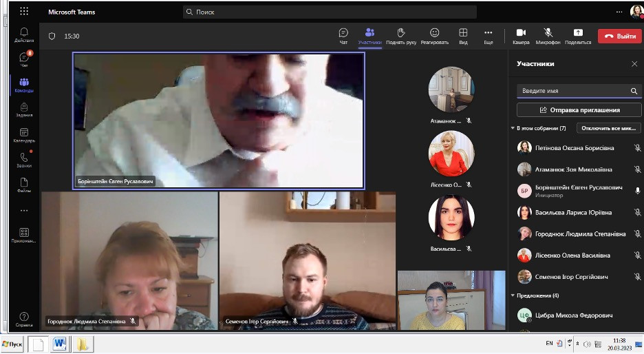Viewport: 644px width, 354px height.
Task: Click the Поиск search field
Action: pos(330,12)
